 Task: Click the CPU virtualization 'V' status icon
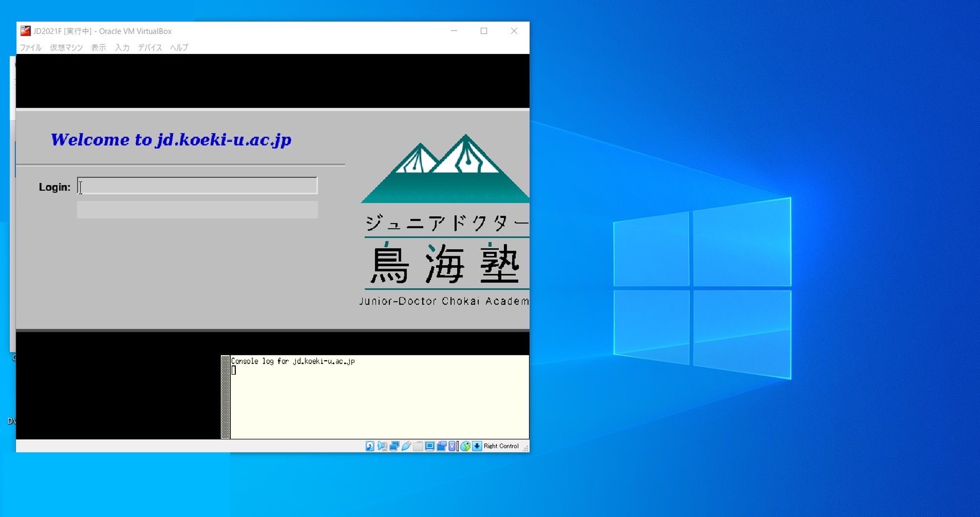(x=452, y=446)
